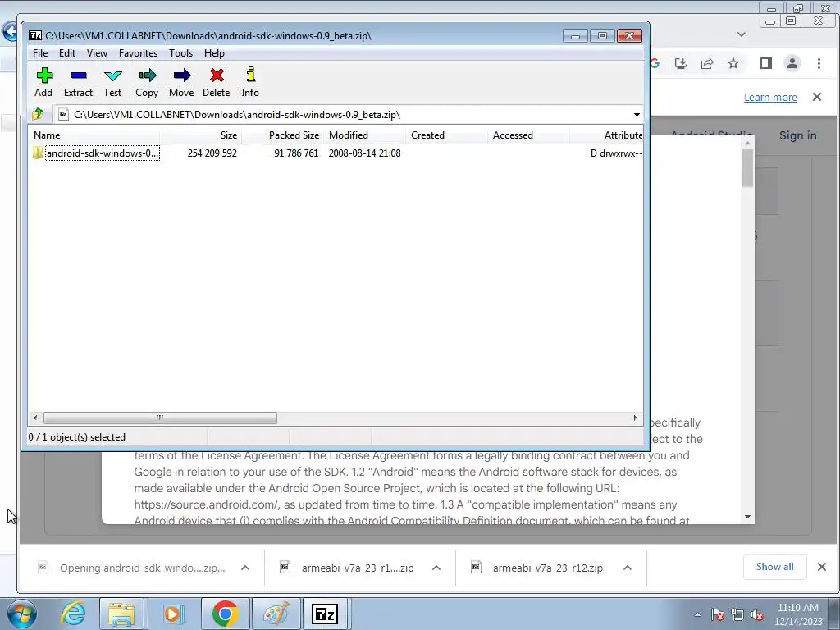Viewport: 840px width, 630px height.
Task: Click the license dialog vertical scrollbar thumb
Action: [748, 168]
